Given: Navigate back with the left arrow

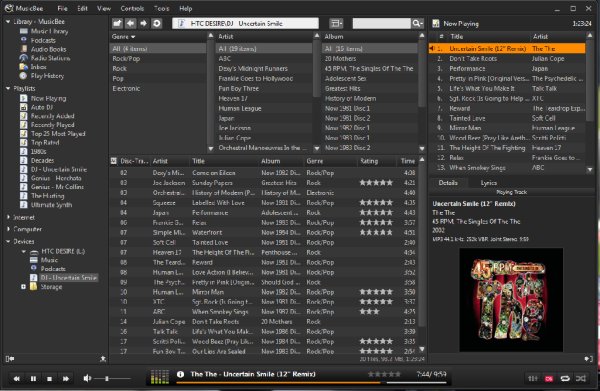Looking at the screenshot, I should click(x=130, y=23).
